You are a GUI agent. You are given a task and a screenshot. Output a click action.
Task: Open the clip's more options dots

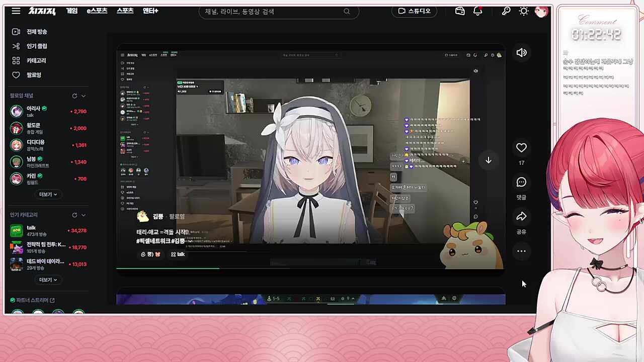coord(521,251)
